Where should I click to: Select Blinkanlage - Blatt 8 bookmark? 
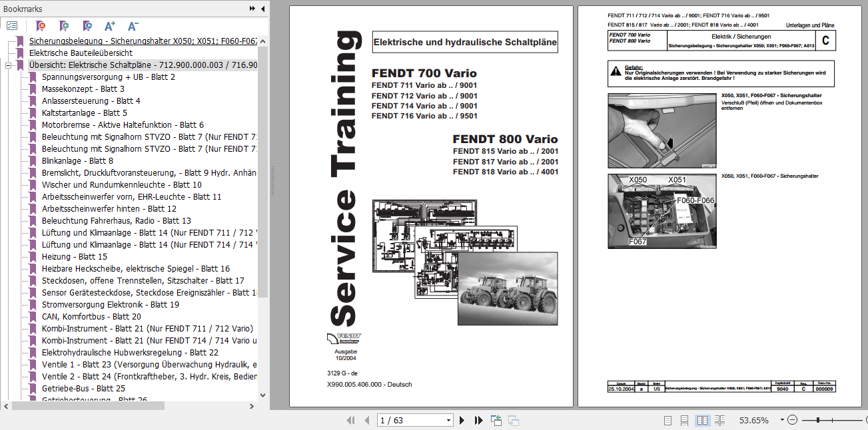pos(77,161)
